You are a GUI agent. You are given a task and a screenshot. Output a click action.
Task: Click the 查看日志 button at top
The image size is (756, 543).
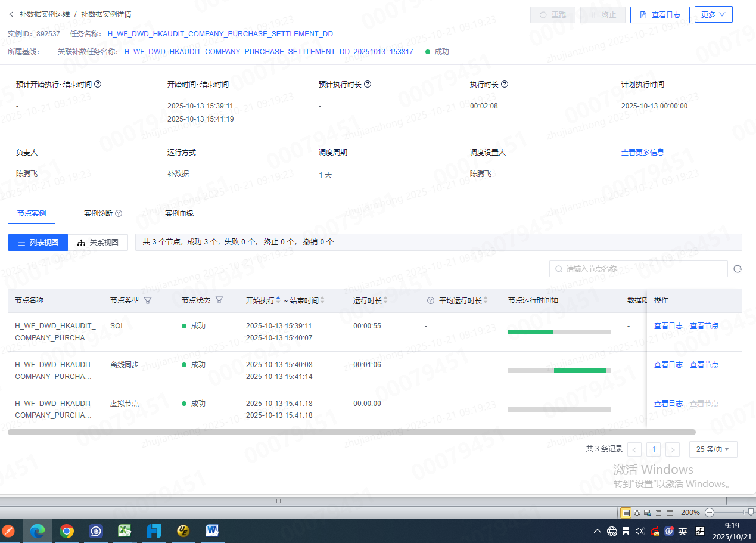coord(659,14)
